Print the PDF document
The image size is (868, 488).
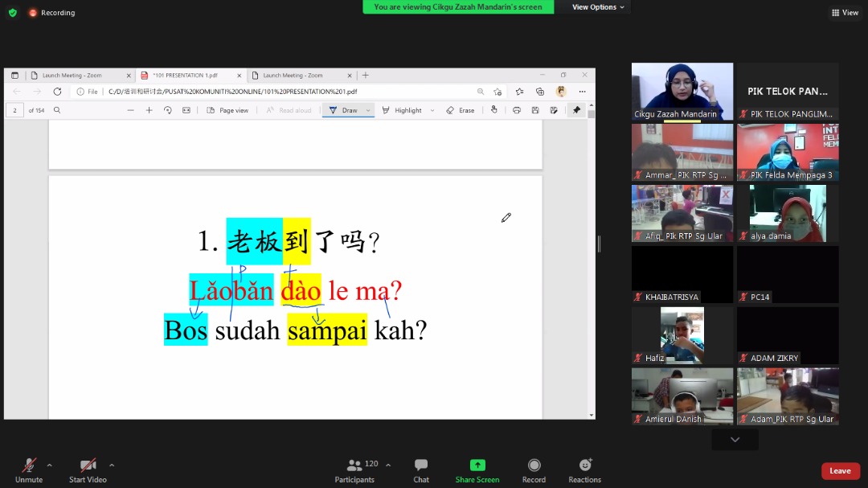pyautogui.click(x=517, y=110)
